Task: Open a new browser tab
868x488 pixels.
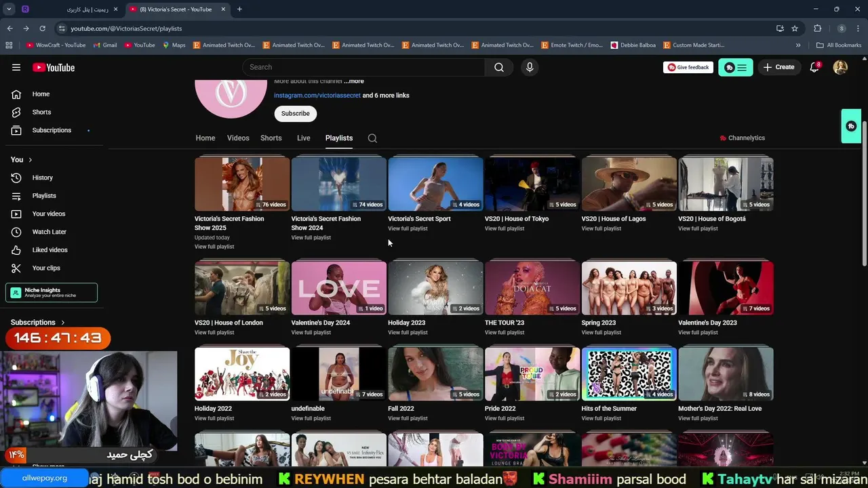Action: coord(239,9)
